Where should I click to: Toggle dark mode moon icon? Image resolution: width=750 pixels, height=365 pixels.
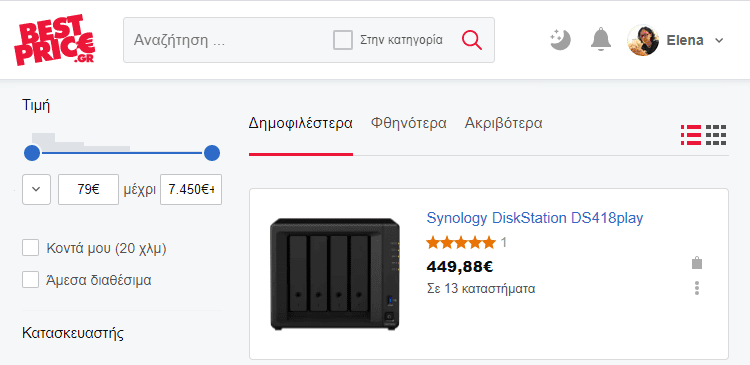pyautogui.click(x=561, y=40)
